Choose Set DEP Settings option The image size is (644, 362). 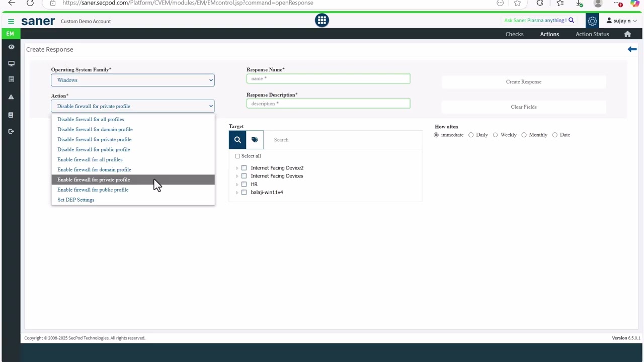[x=133, y=200]
